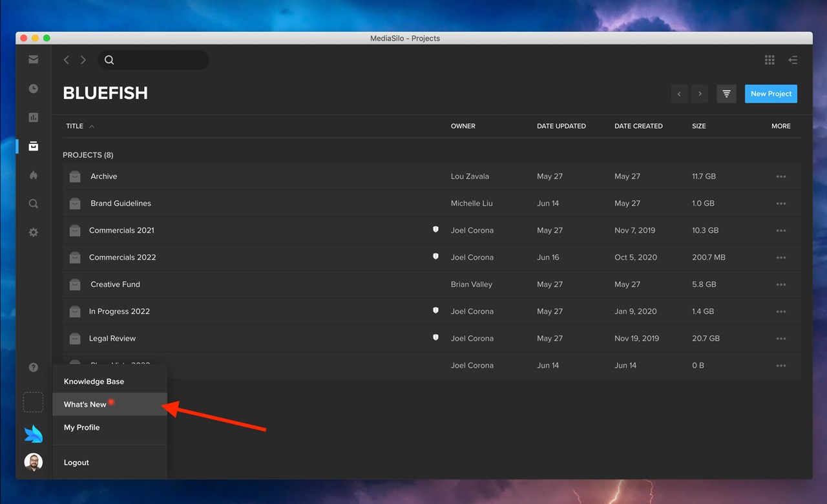Open more options for Archive project
827x504 pixels.
[781, 176]
